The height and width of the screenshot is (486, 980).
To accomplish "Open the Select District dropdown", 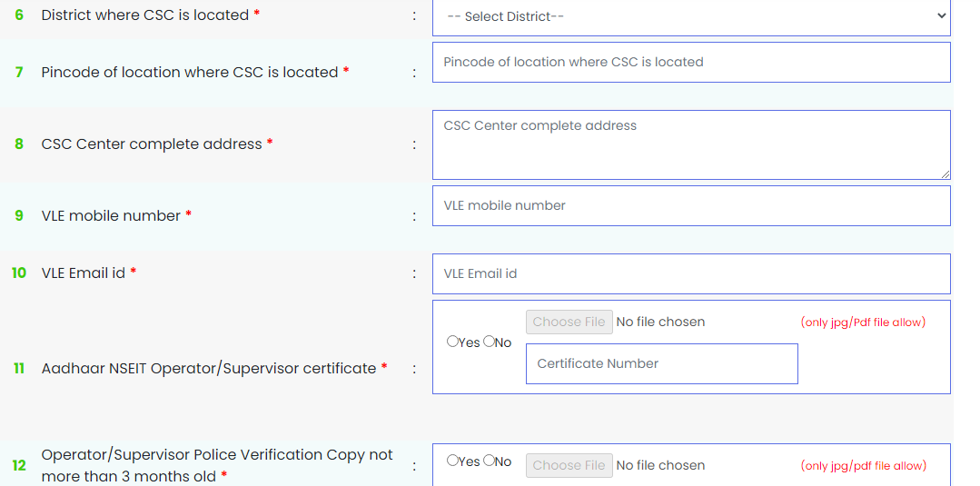I will coord(691,17).
